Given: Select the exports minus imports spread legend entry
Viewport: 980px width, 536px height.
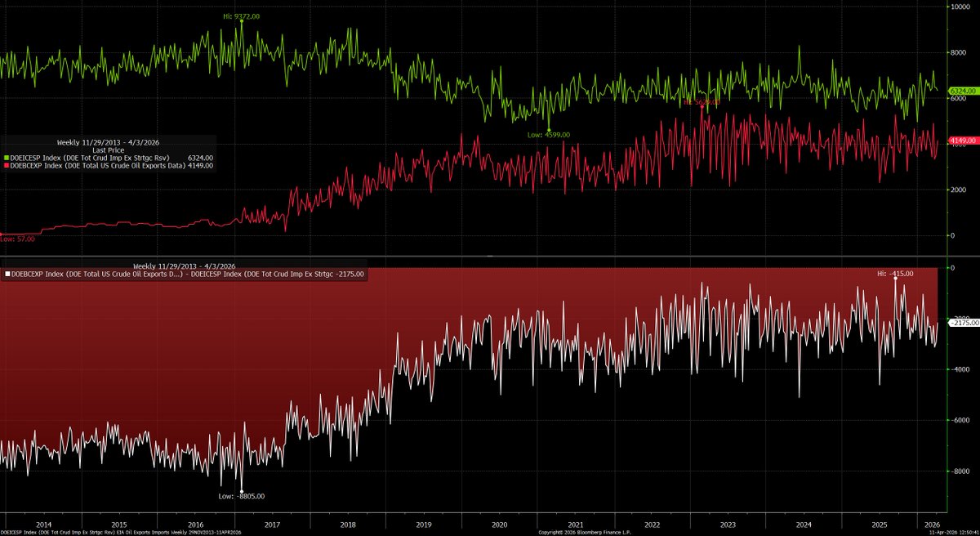Looking at the screenshot, I should coord(184,275).
